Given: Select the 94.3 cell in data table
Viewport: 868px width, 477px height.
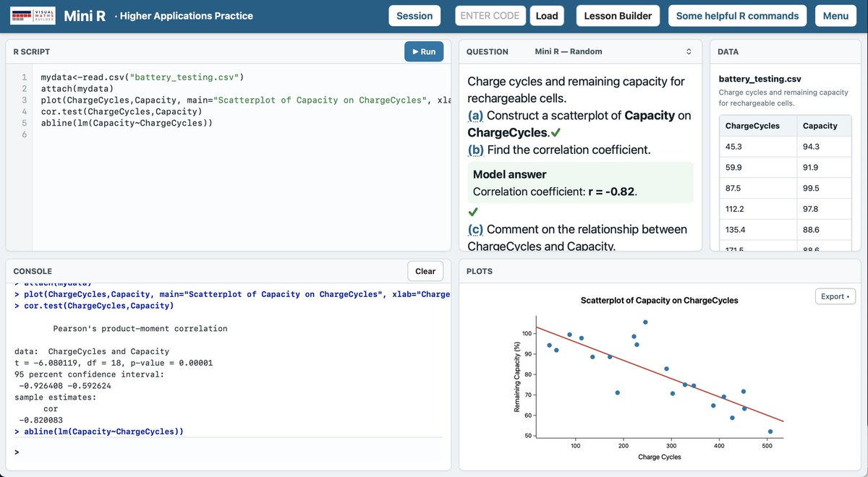Looking at the screenshot, I should pos(824,147).
